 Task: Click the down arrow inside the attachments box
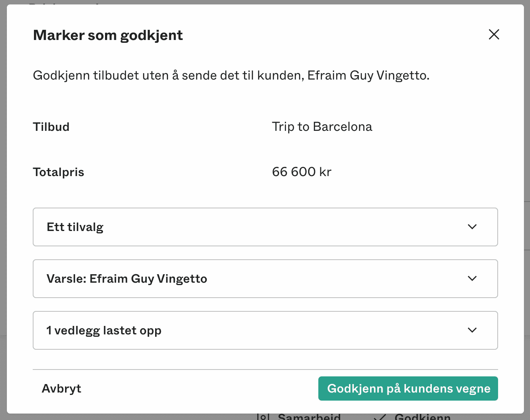click(472, 330)
